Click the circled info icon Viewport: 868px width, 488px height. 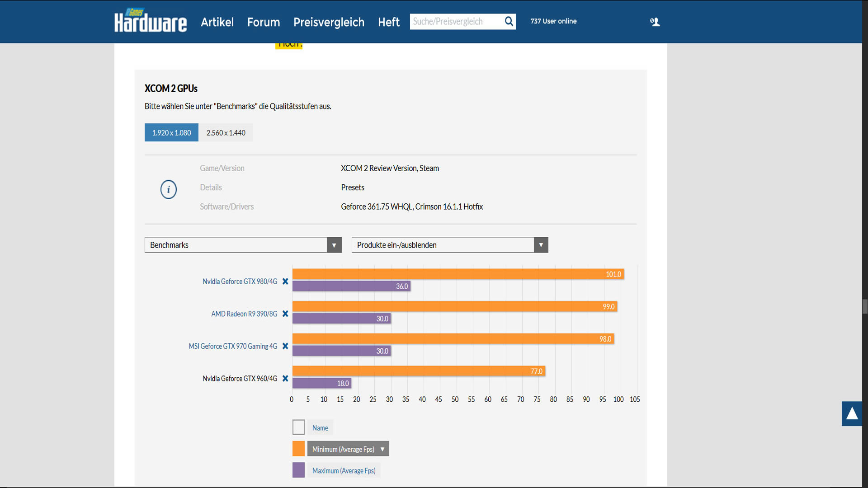(x=168, y=189)
